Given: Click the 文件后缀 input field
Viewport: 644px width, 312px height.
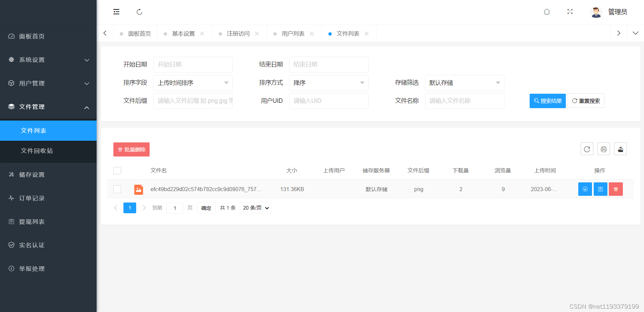Looking at the screenshot, I should tap(193, 101).
